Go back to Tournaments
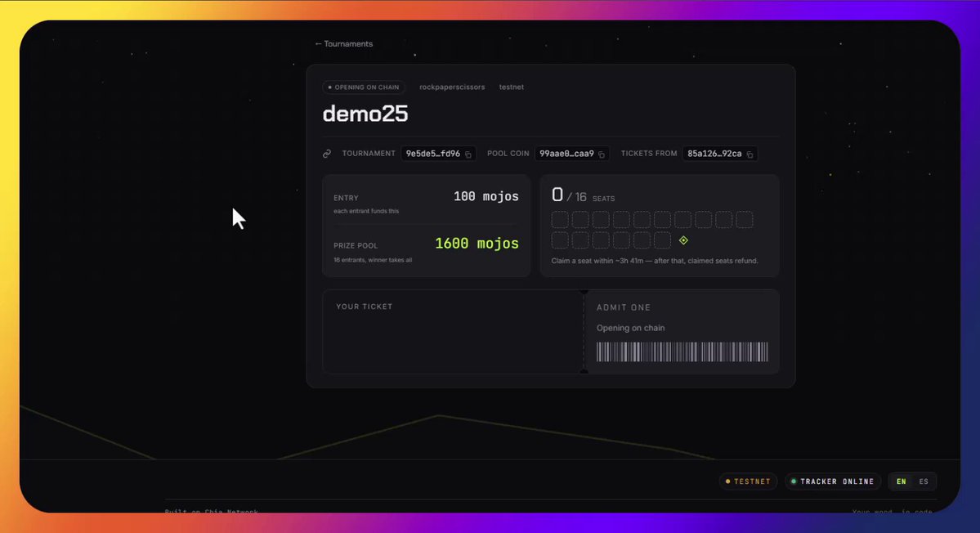980x533 pixels. click(x=344, y=44)
